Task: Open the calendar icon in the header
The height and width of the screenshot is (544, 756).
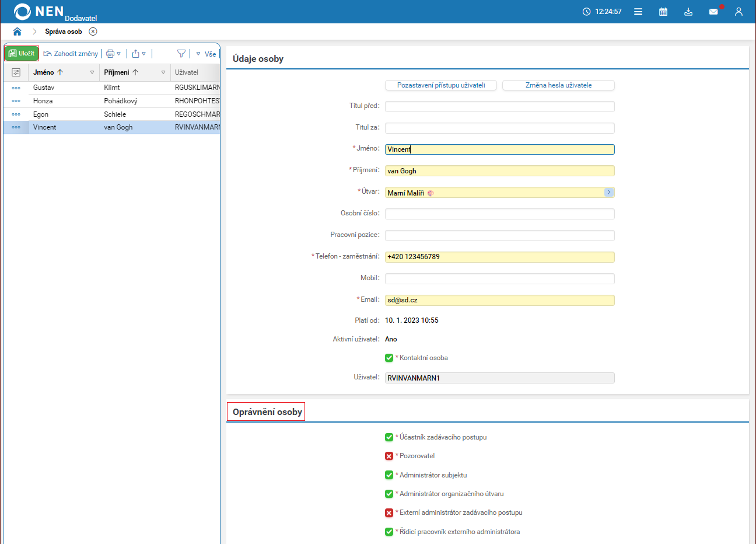Action: pyautogui.click(x=663, y=12)
